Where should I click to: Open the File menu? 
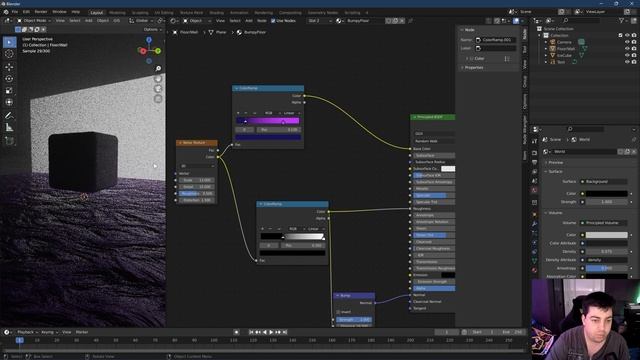click(x=15, y=12)
